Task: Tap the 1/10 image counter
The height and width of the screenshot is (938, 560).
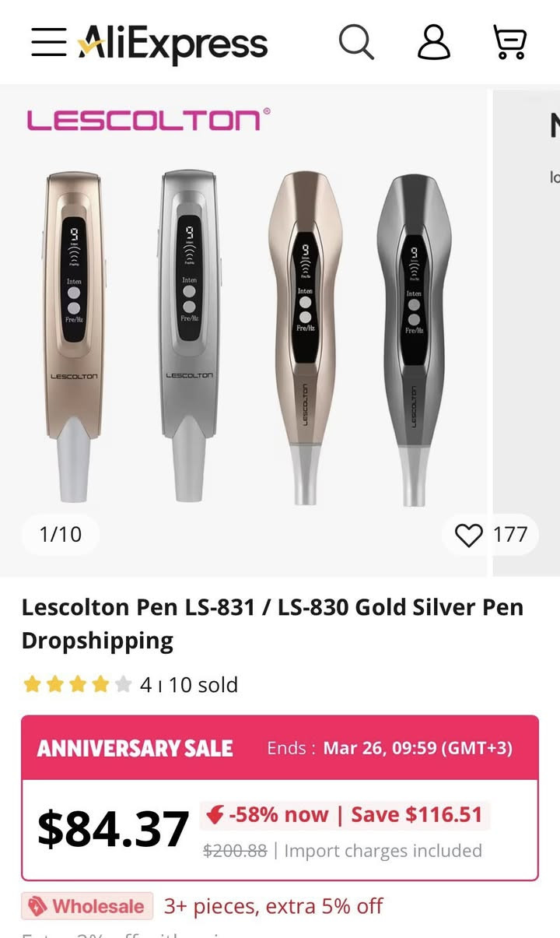Action: pyautogui.click(x=60, y=535)
